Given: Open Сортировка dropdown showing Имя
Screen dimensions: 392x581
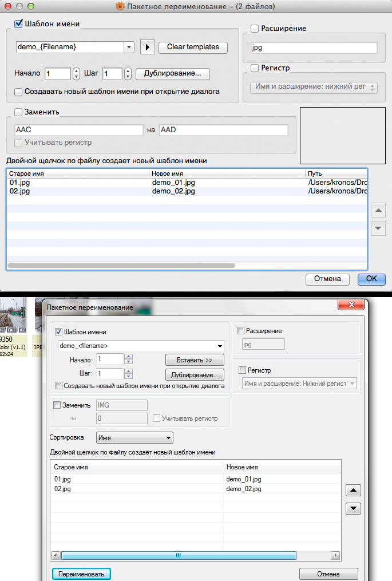Looking at the screenshot, I should [x=134, y=437].
